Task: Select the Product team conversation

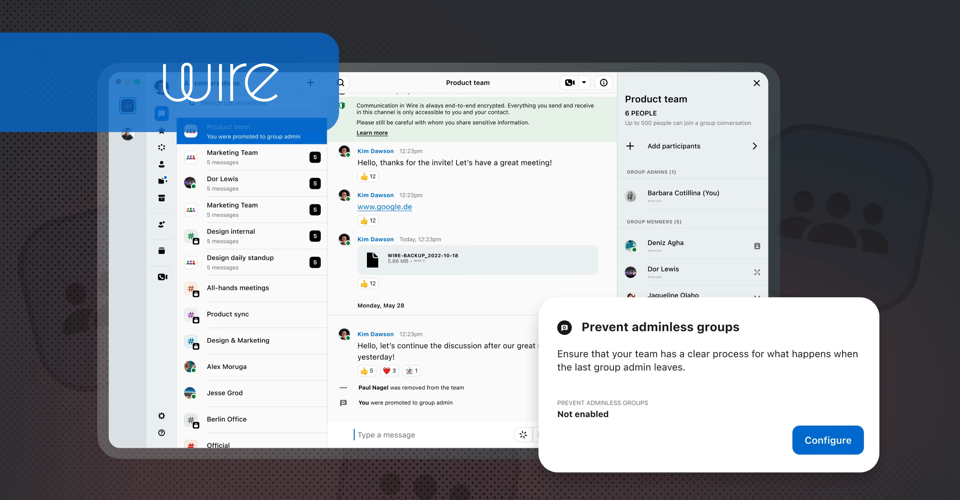Action: 252,132
